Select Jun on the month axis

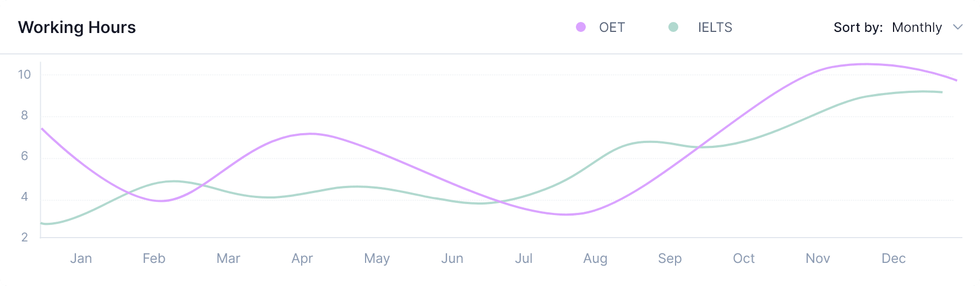[x=452, y=258]
